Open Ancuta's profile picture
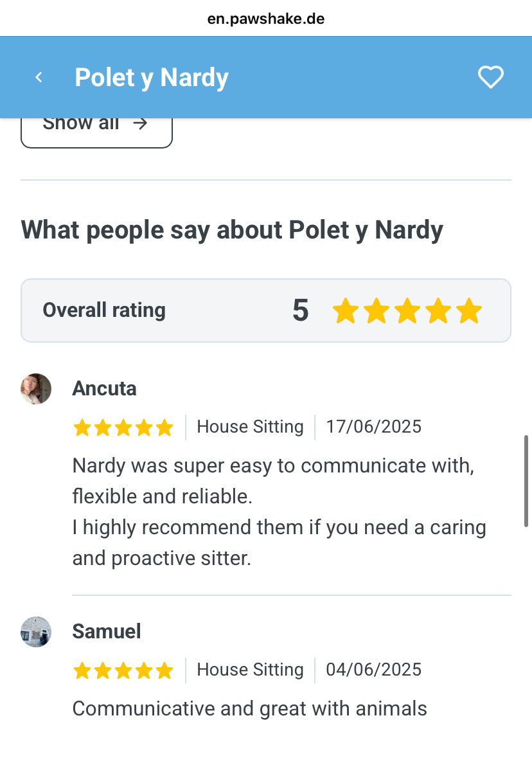 (36, 389)
